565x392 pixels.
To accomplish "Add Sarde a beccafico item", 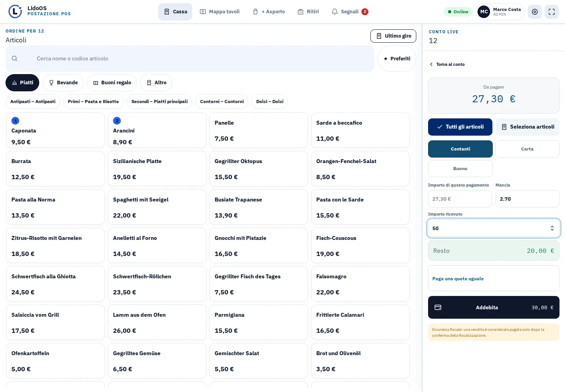I will click(x=360, y=130).
